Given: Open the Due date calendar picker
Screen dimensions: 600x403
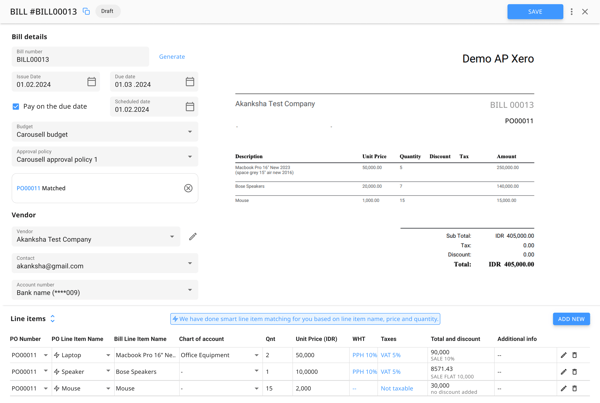Looking at the screenshot, I should (190, 82).
